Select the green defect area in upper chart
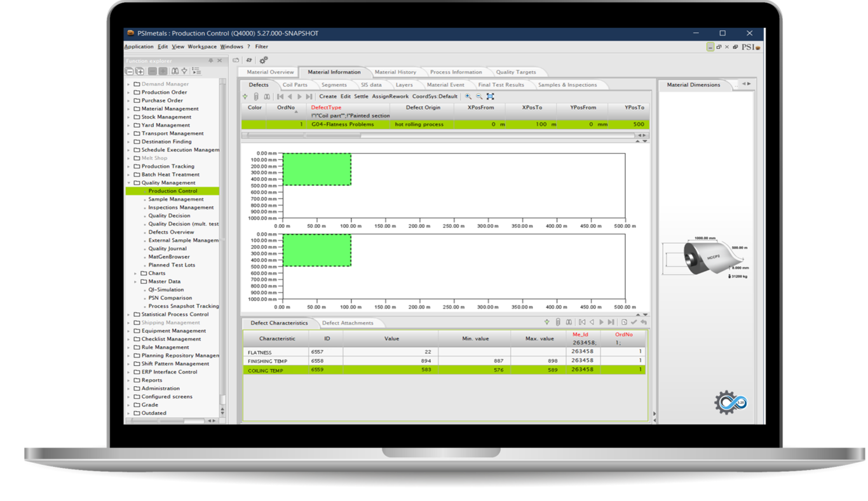 (x=316, y=170)
